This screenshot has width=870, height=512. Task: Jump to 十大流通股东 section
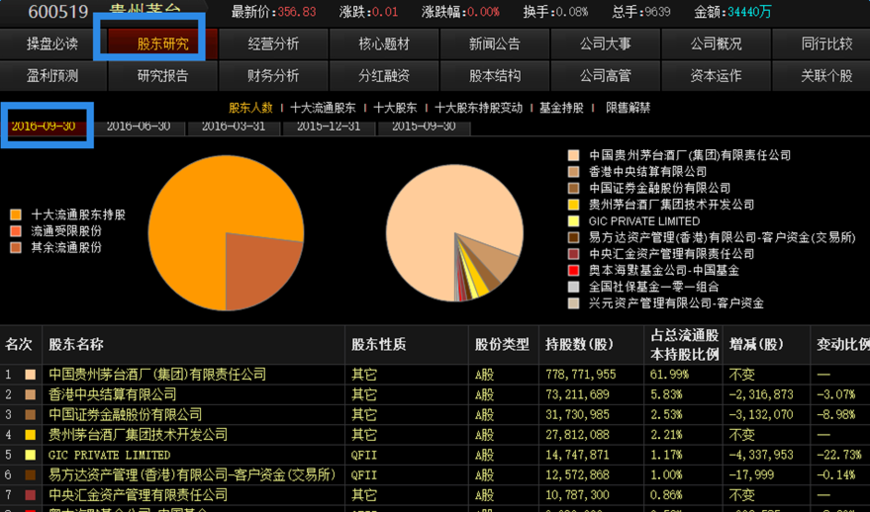point(323,108)
